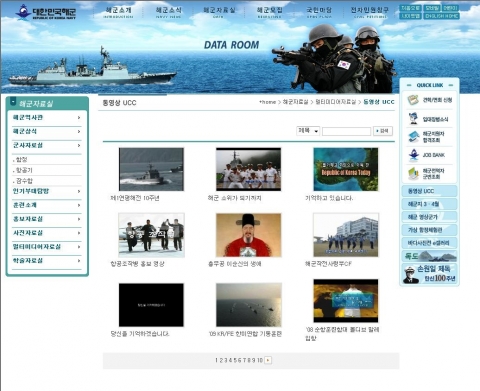This screenshot has width=480, height=391.
Task: Click the search button beside the text field
Action: (x=383, y=131)
